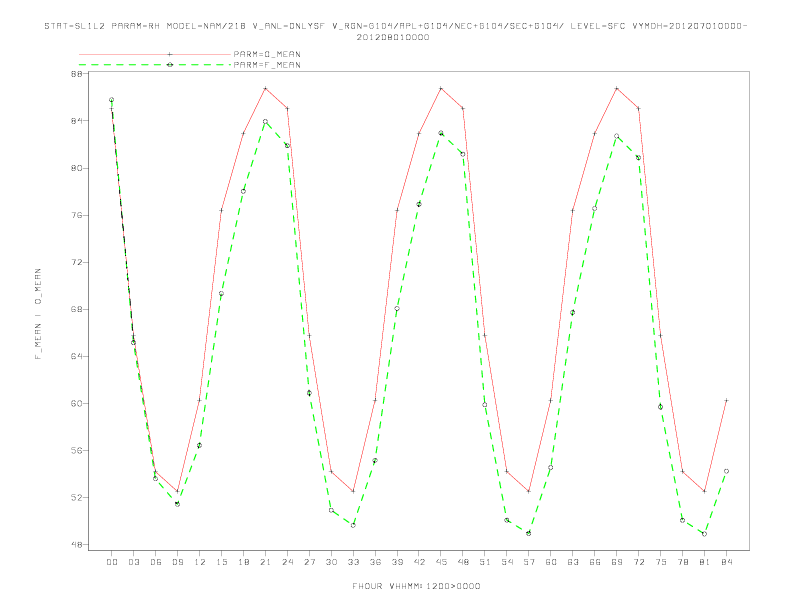Viewport: 792px width, 612px height.
Task: Click y-axis tick label 56
Action: point(76,450)
